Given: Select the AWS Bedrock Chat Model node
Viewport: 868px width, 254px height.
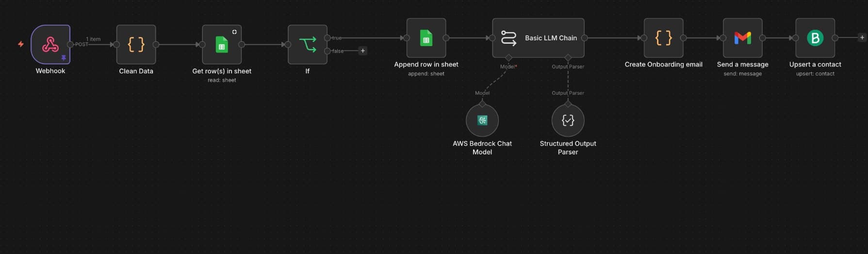Looking at the screenshot, I should point(482,120).
